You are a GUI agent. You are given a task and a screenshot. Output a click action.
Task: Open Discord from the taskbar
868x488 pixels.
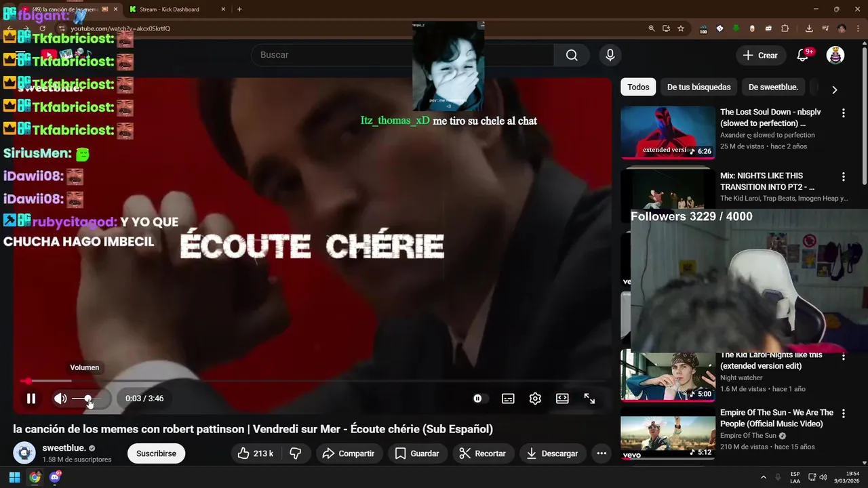click(x=55, y=477)
